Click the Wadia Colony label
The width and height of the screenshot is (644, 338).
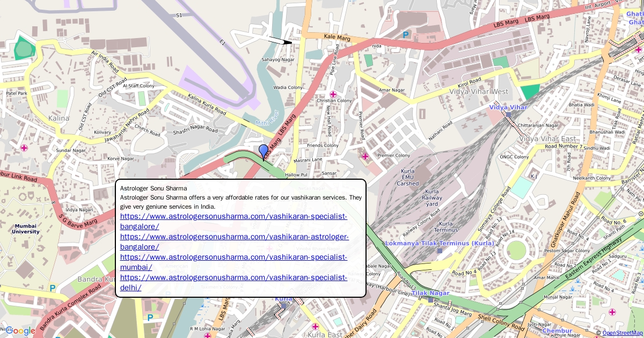[288, 87]
